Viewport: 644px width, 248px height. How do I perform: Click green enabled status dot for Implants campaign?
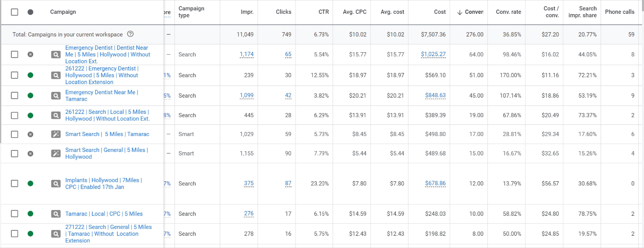pyautogui.click(x=30, y=184)
